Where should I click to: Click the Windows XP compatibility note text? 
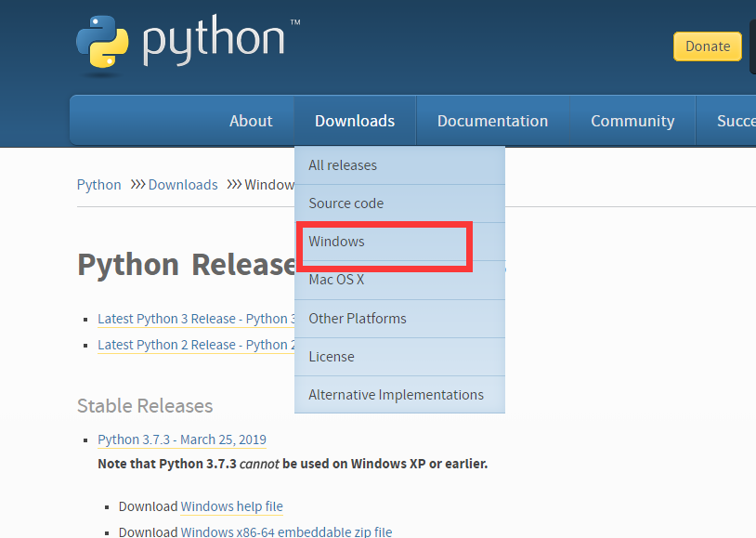tap(293, 464)
